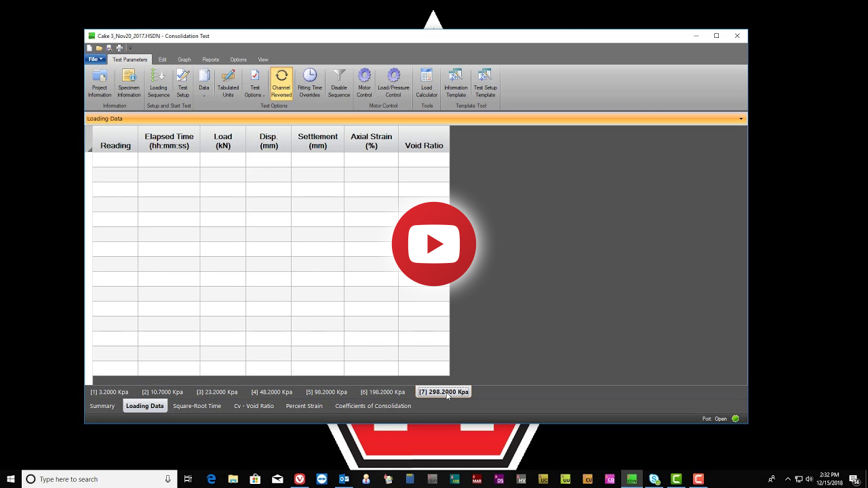Screen dimensions: 868x488
Task: Collapse the Loading Data panel arrow
Action: tap(741, 119)
